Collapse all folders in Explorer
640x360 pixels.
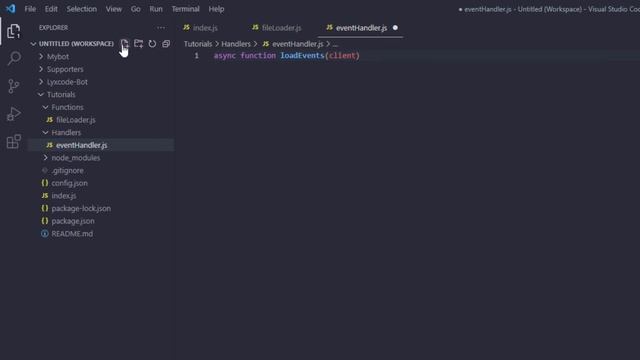pyautogui.click(x=166, y=44)
